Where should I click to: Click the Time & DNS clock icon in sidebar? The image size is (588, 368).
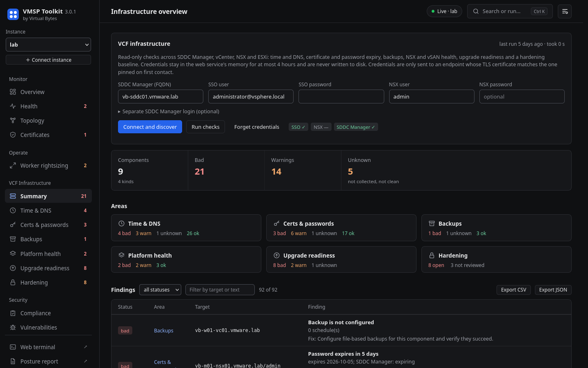[x=13, y=211]
